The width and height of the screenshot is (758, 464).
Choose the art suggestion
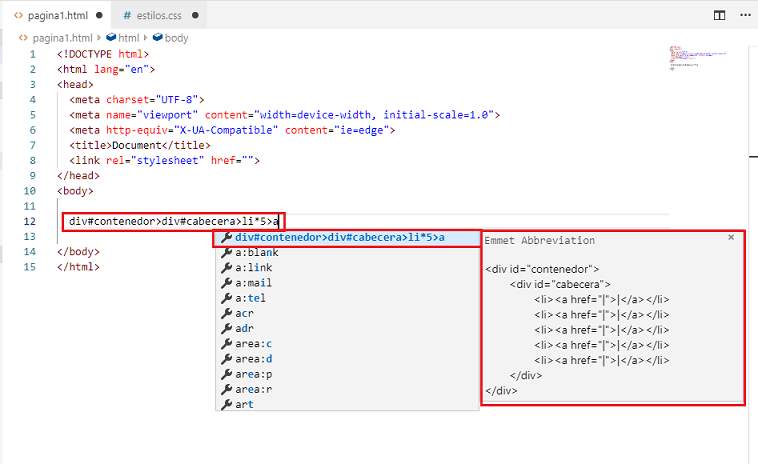click(347, 405)
